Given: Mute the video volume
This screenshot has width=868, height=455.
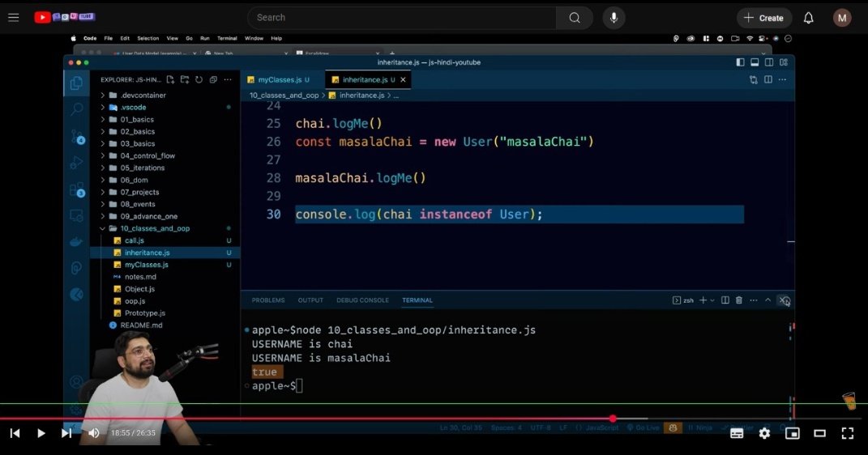Looking at the screenshot, I should pyautogui.click(x=93, y=433).
